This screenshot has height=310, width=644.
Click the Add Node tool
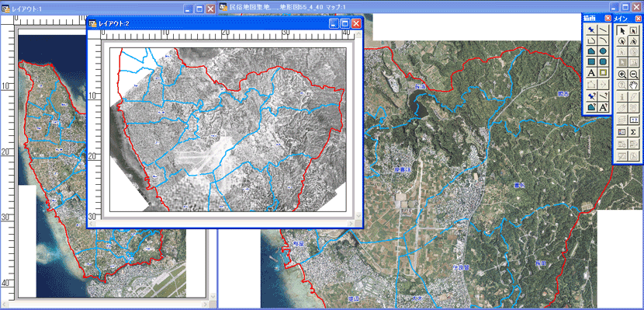tap(603, 84)
